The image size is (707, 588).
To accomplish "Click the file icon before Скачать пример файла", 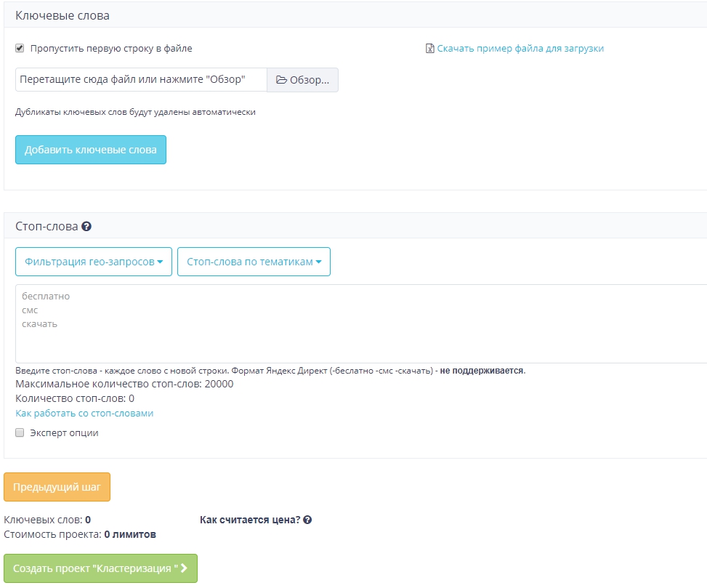I will [430, 49].
